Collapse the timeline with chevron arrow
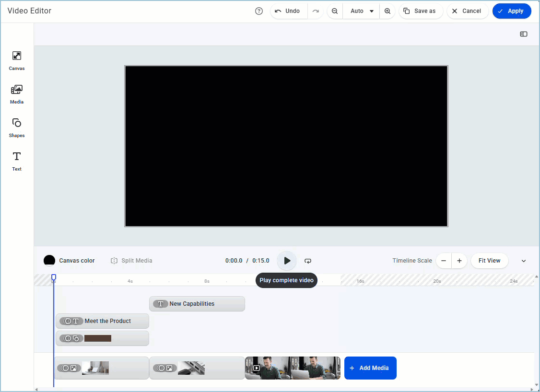The image size is (540, 392). point(524,261)
